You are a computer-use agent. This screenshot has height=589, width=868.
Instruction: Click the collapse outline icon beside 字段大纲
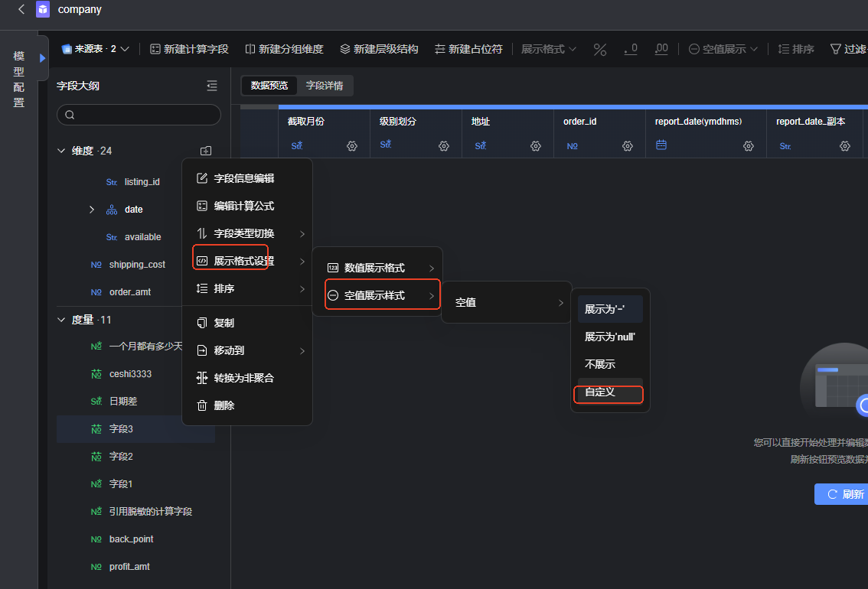[212, 86]
